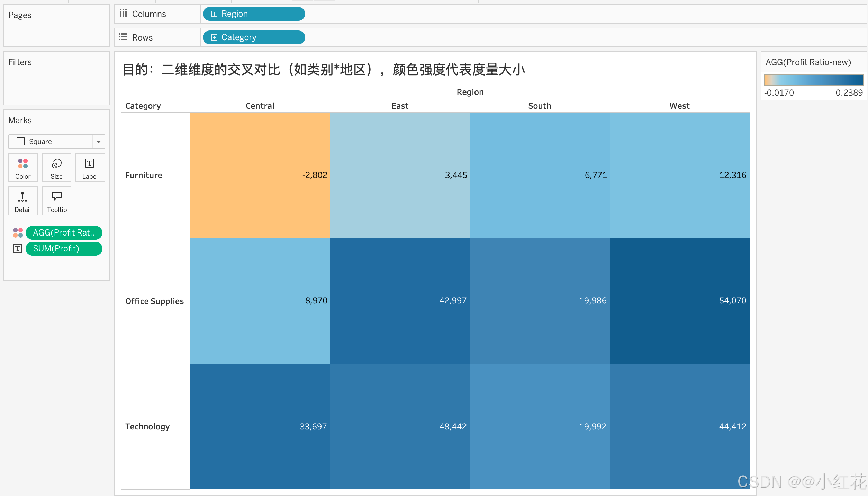Click the Columns shelf icon
868x496 pixels.
coord(123,14)
